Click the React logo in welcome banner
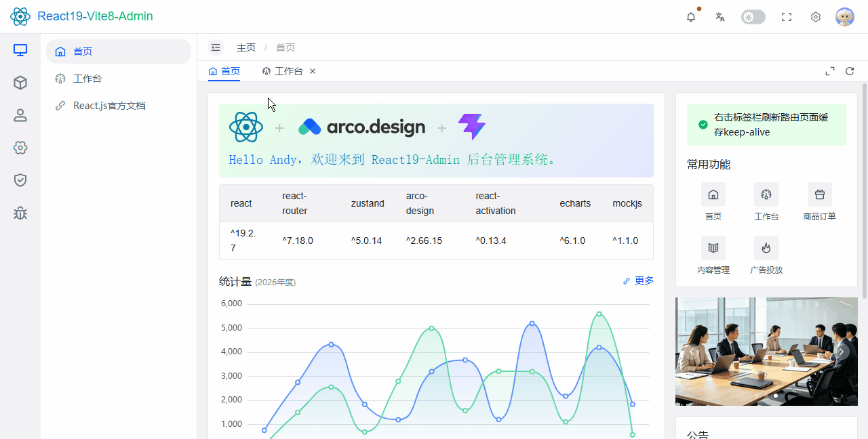 (246, 127)
